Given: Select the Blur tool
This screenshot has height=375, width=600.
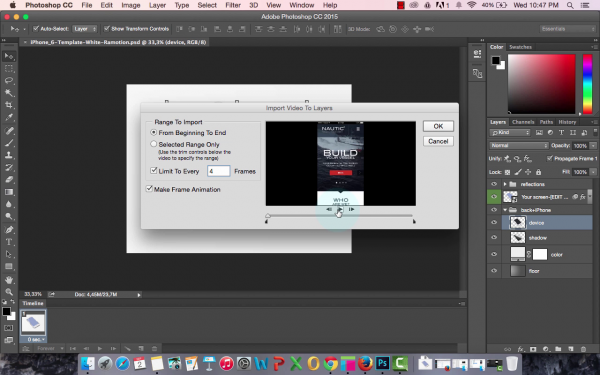Looking at the screenshot, I should (x=9, y=204).
